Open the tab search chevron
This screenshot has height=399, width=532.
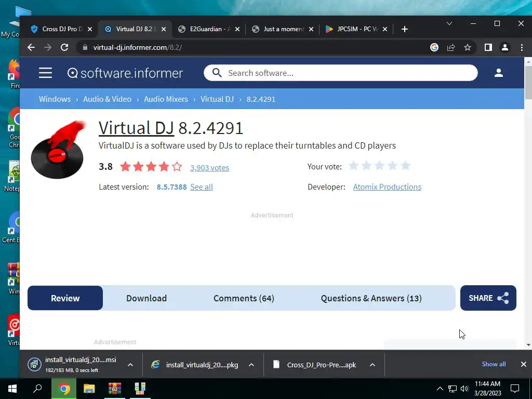449,23
